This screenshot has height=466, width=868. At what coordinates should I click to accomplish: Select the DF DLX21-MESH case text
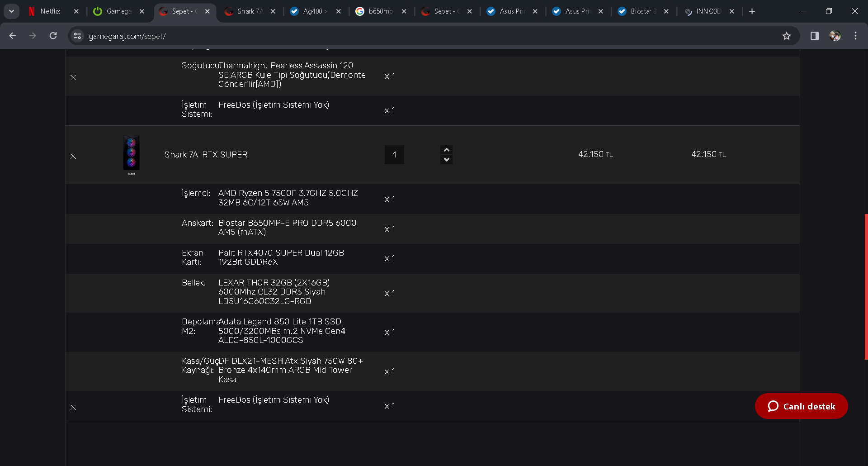tap(291, 370)
